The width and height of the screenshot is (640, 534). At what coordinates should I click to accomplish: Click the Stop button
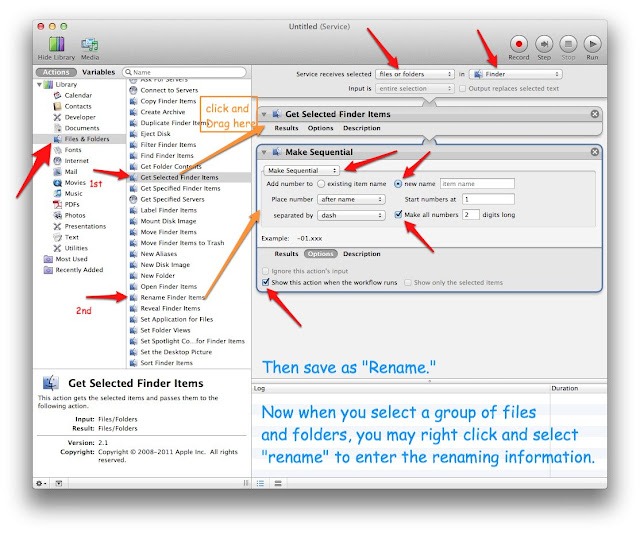568,44
